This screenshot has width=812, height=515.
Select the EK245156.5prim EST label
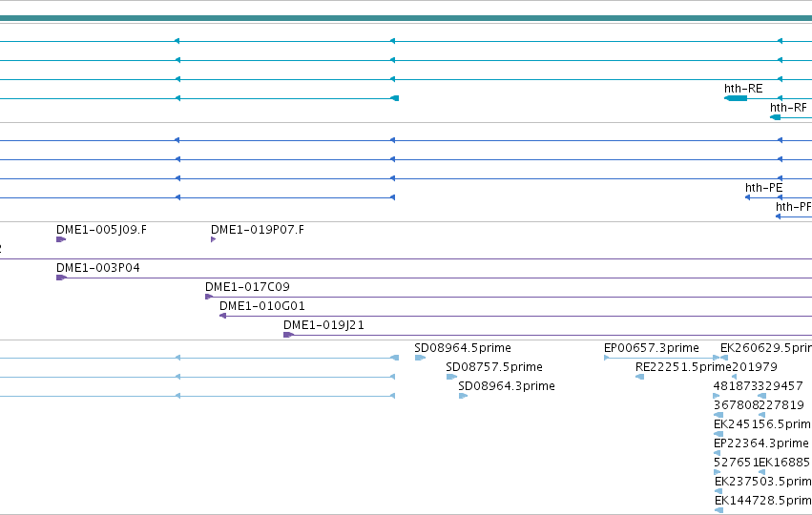click(x=762, y=425)
